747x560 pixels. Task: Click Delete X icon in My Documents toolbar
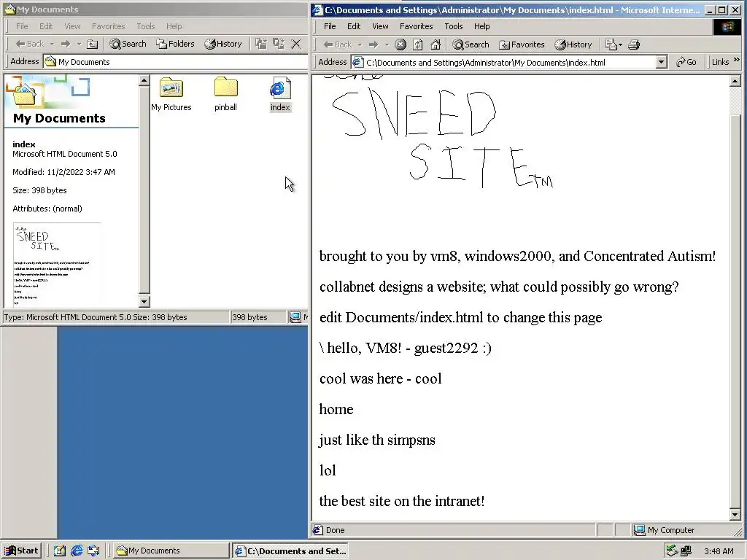[x=296, y=44]
